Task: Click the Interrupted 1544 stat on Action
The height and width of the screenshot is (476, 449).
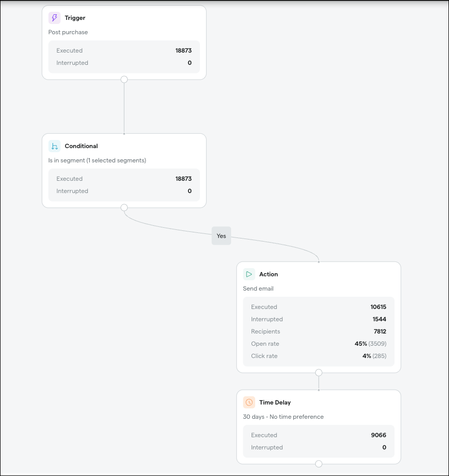Action: [318, 319]
